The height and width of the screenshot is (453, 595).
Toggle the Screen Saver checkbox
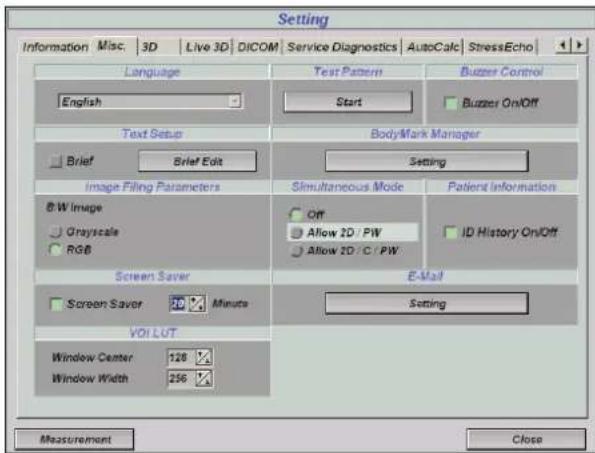click(x=57, y=304)
